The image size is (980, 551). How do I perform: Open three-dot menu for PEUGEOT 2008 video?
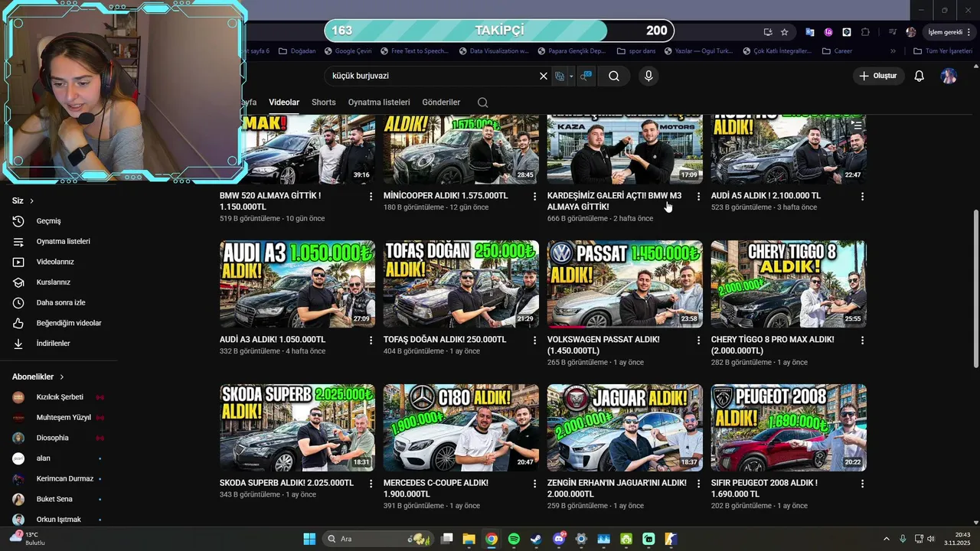pyautogui.click(x=862, y=484)
